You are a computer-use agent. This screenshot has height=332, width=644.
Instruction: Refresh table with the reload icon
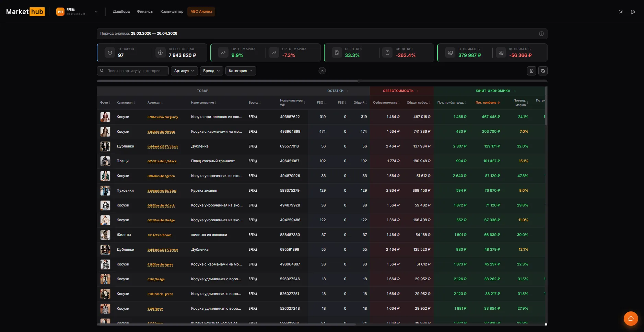[543, 71]
